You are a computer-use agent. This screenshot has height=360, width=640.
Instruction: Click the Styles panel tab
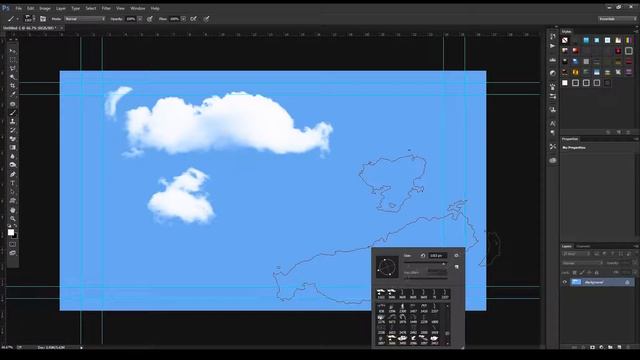tap(567, 31)
